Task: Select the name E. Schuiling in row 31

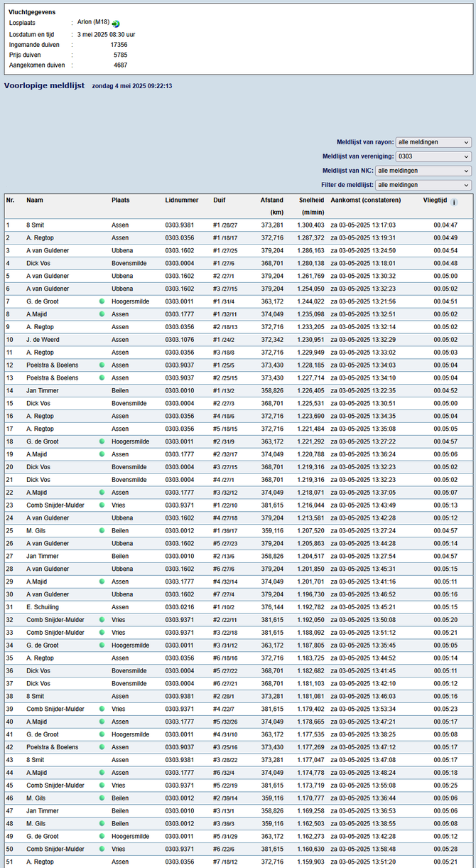Action: click(x=43, y=607)
